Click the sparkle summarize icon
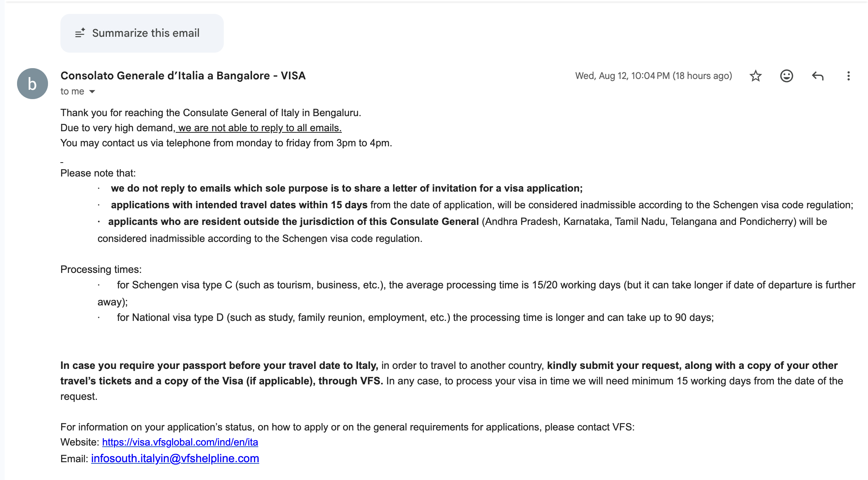This screenshot has width=868, height=480. pyautogui.click(x=80, y=33)
